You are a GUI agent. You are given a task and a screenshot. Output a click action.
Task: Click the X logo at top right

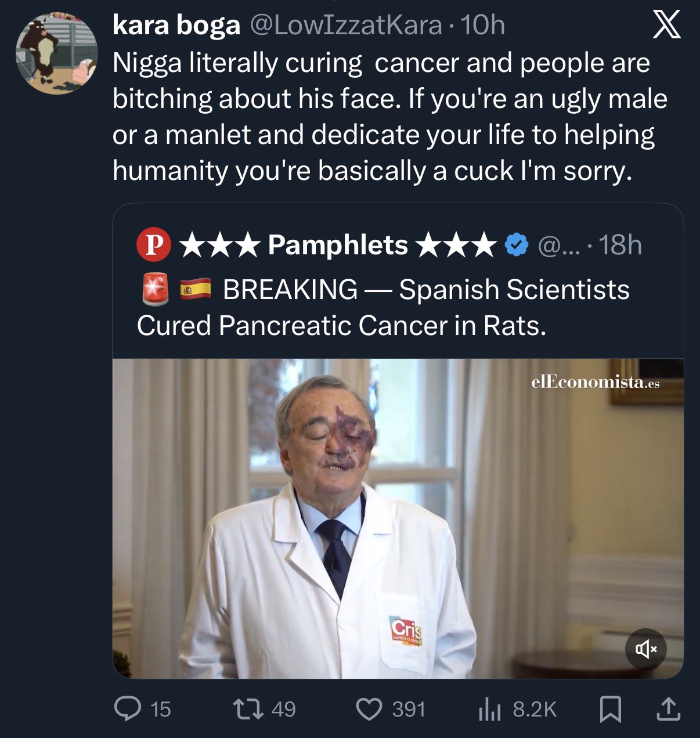point(666,26)
